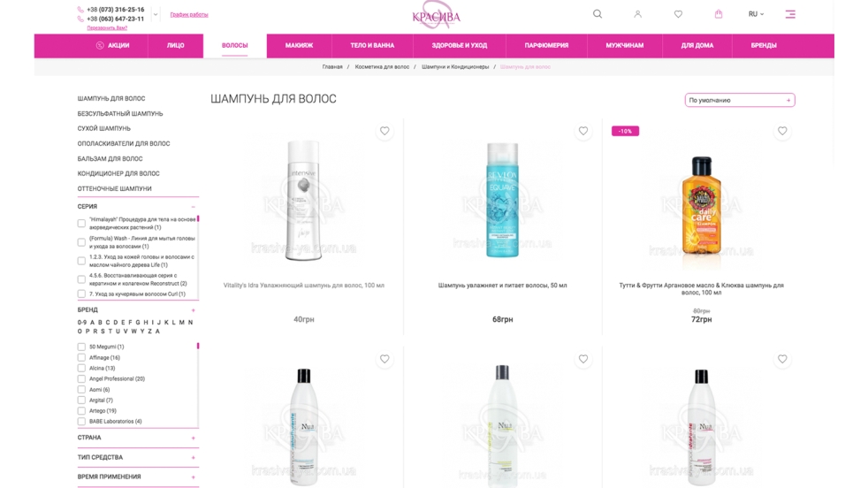Open the RU language selector

pyautogui.click(x=756, y=14)
